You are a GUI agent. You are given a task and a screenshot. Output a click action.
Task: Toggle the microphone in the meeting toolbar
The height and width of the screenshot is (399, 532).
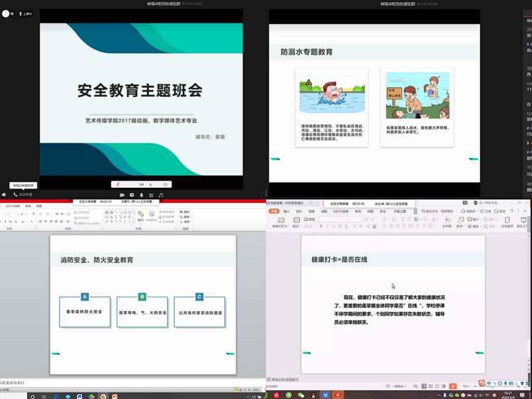click(x=141, y=195)
